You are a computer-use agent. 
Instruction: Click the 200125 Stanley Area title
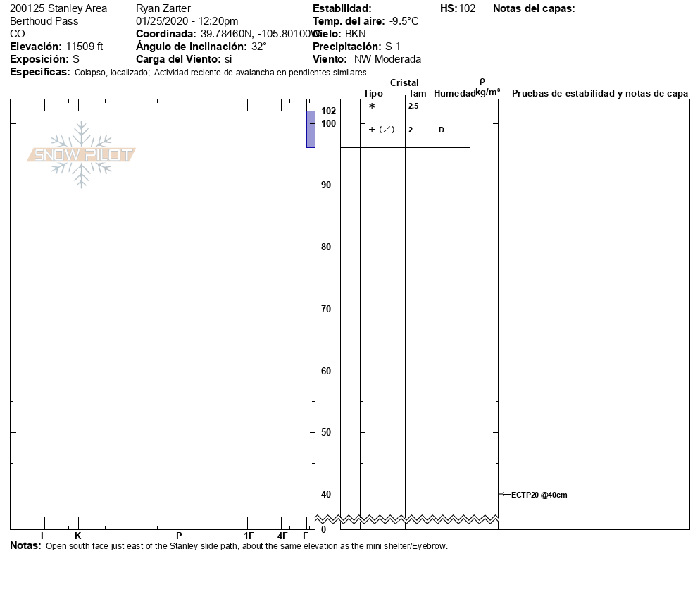tap(58, 8)
